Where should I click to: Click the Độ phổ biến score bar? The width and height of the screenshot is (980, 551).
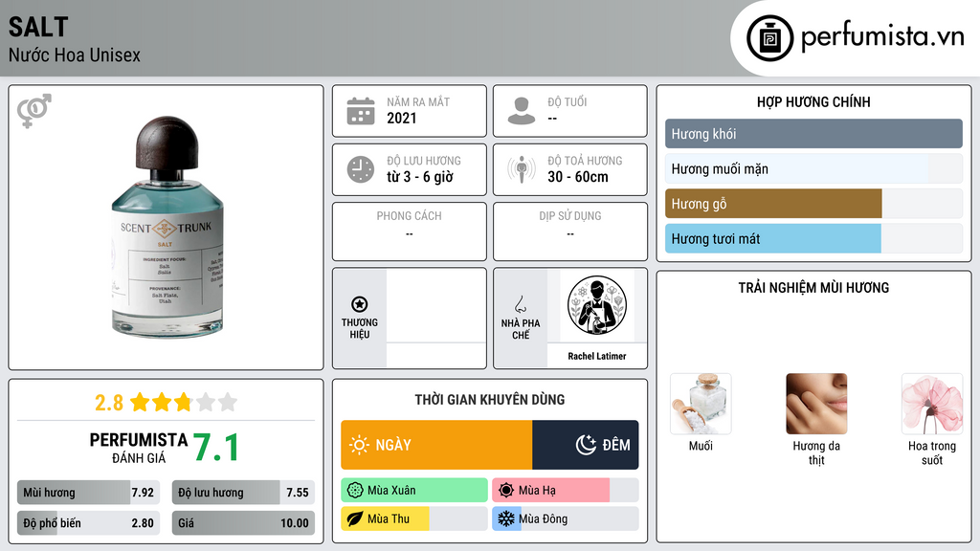click(88, 523)
